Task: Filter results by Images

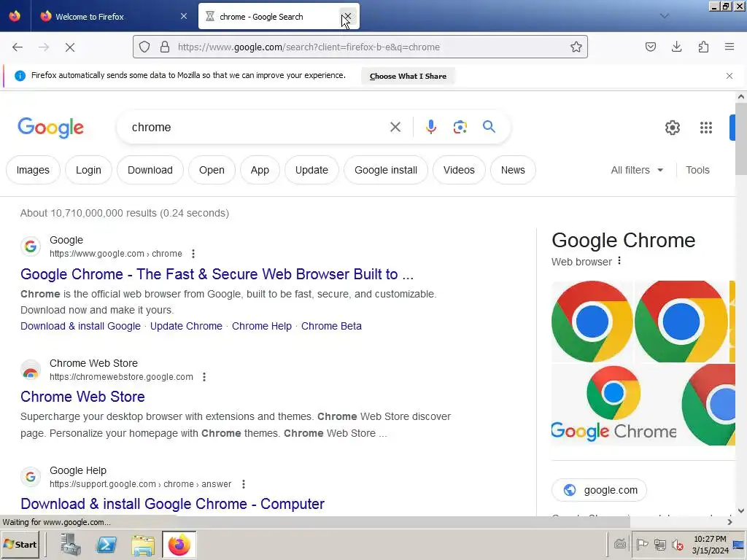Action: pos(33,170)
